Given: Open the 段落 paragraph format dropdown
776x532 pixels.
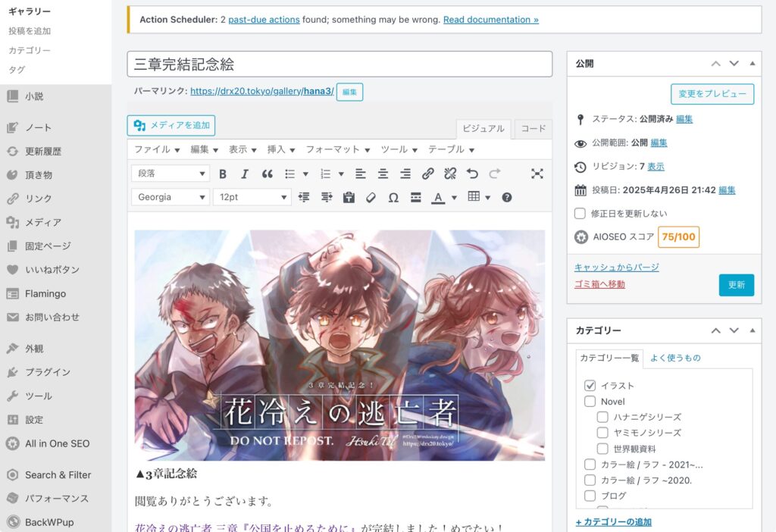Looking at the screenshot, I should [171, 174].
